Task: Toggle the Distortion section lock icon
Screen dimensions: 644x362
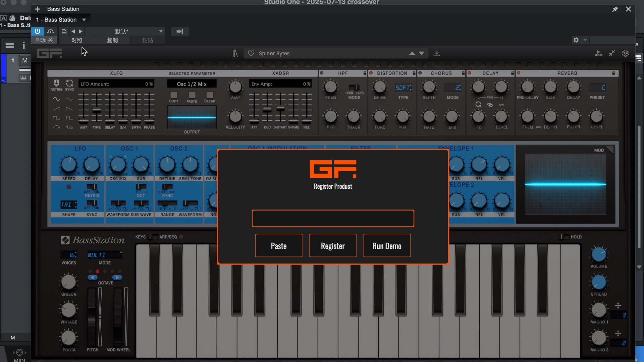Action: click(x=414, y=73)
